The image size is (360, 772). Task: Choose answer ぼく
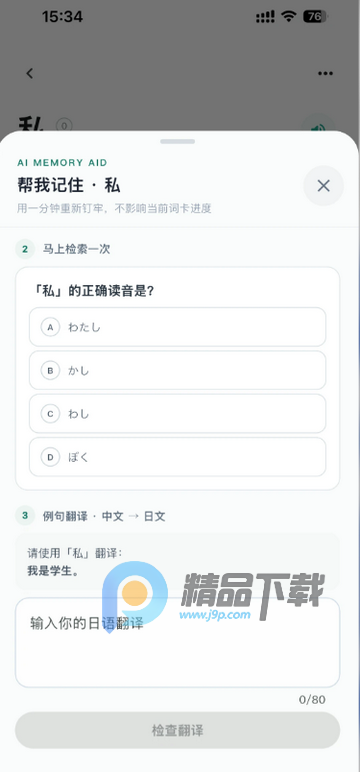(177, 457)
